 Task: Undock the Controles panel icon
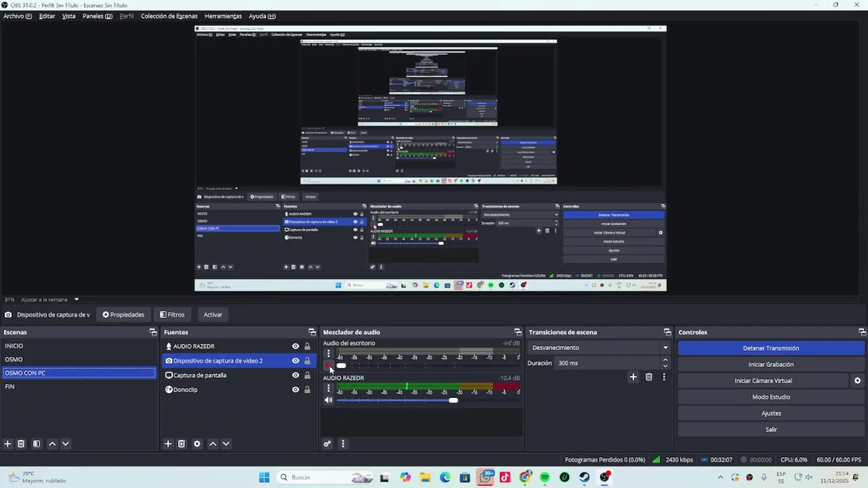[862, 332]
